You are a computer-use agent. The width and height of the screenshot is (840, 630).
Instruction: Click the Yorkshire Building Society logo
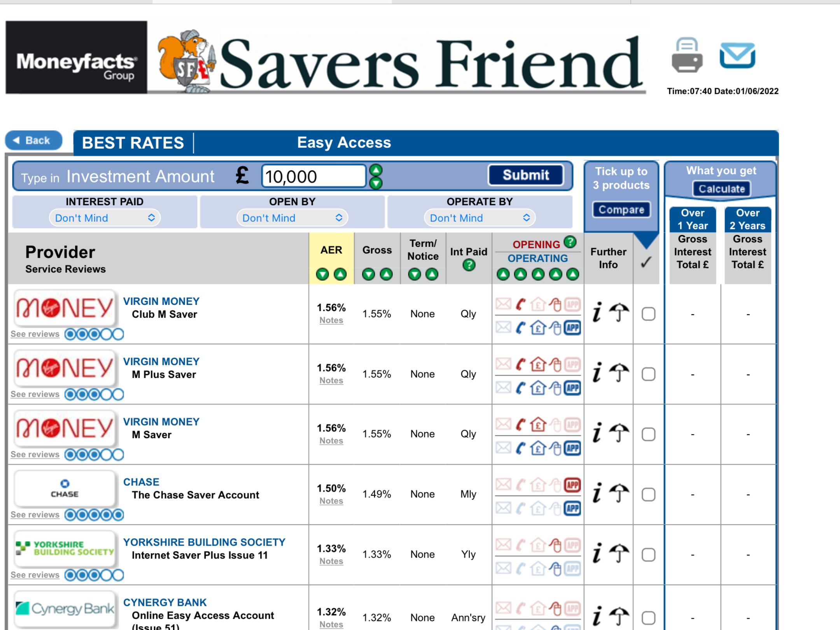point(65,548)
